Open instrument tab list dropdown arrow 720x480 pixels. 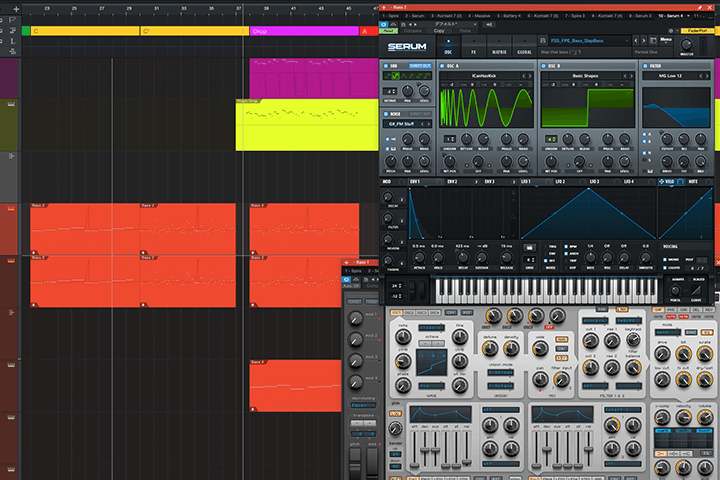pos(688,16)
